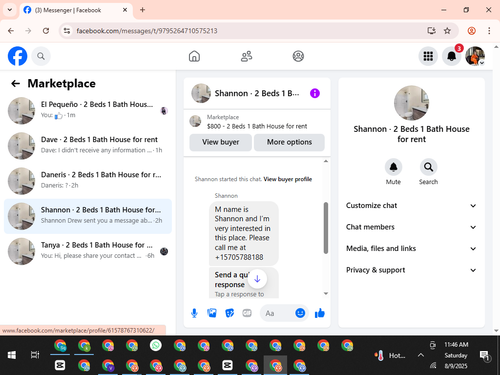Open the Chrome profile icon
The image size is (500, 375).
pos(472,31)
